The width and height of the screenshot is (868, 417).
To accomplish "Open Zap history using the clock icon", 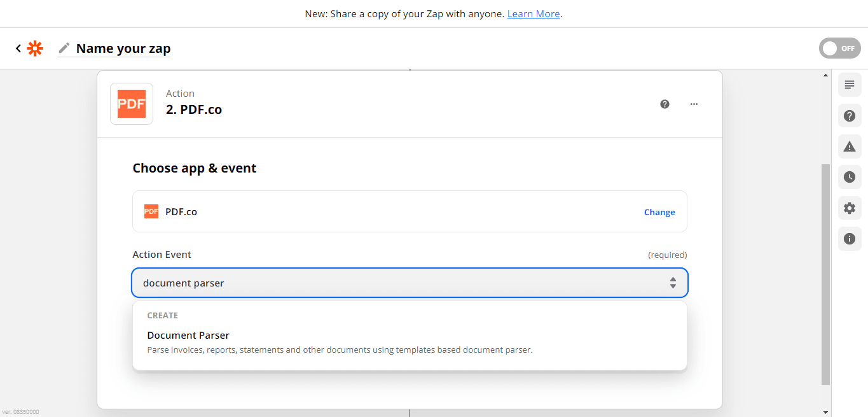I will click(x=850, y=177).
